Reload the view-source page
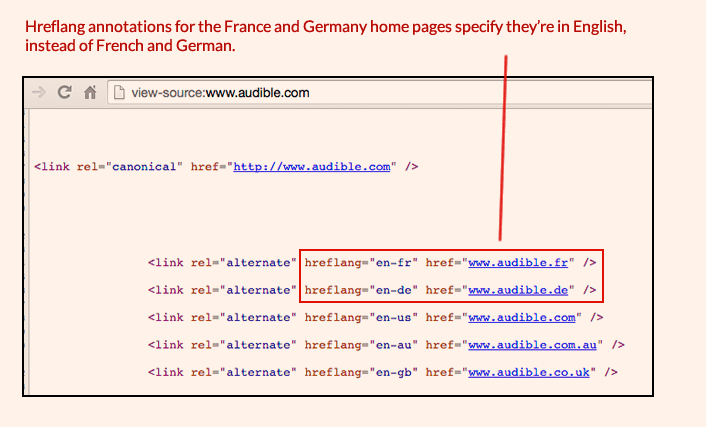 click(x=65, y=93)
